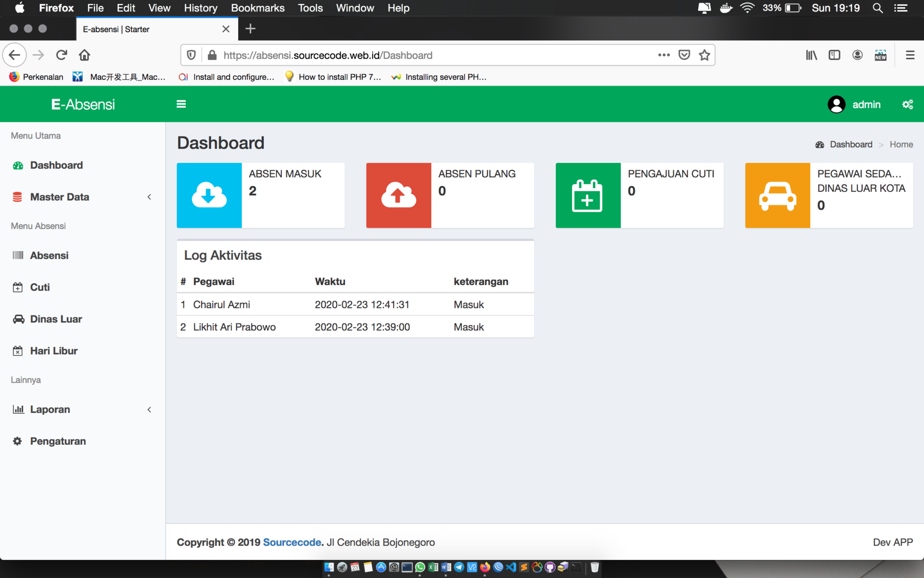The width and height of the screenshot is (924, 578).
Task: Click the Pengajuan Cuti calendar plus icon
Action: 588,195
